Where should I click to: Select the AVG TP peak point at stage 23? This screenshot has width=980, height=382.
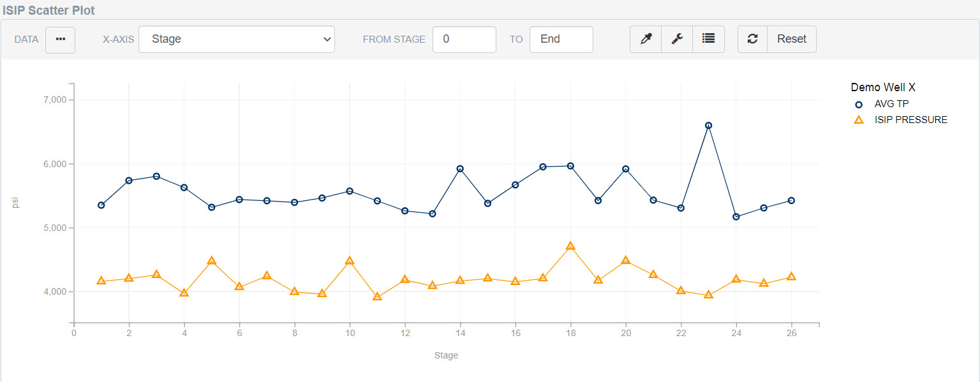click(x=708, y=126)
